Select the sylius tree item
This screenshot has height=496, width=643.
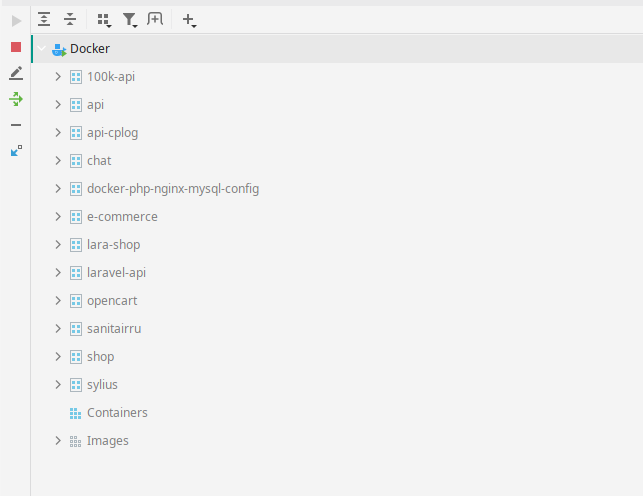[x=102, y=385]
